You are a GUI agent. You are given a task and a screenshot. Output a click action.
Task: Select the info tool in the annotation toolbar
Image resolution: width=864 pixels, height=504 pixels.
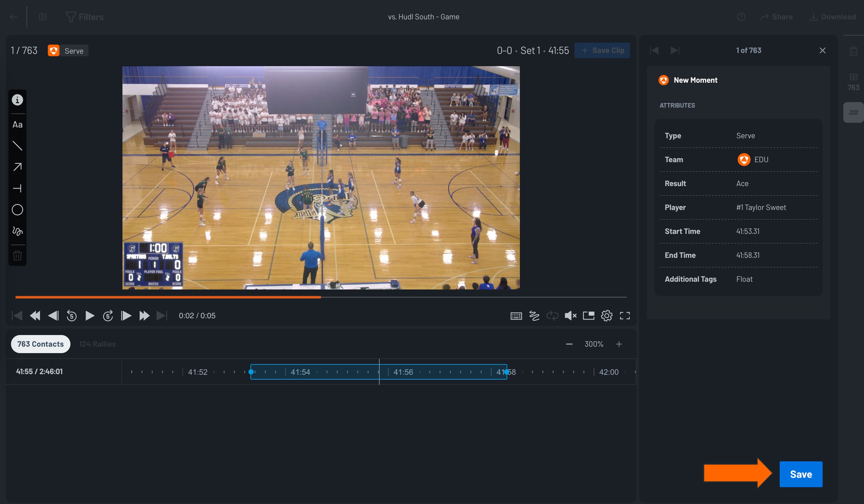tap(17, 100)
